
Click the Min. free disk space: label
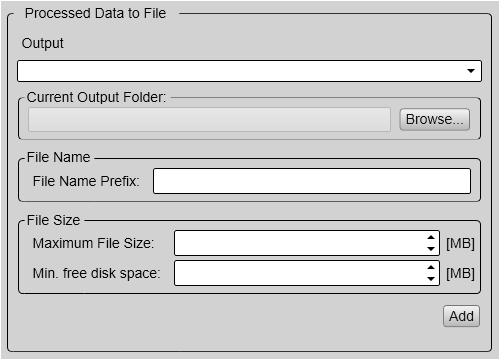(x=96, y=273)
